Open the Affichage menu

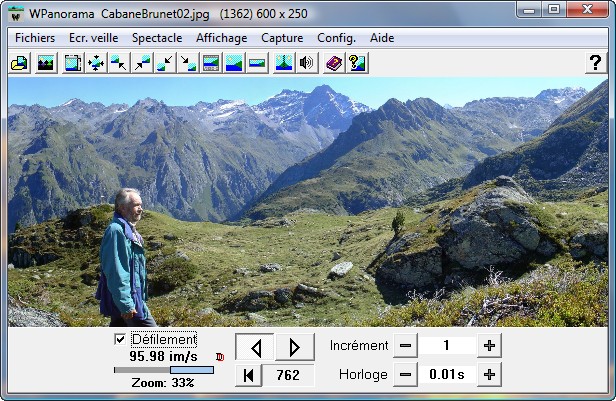point(222,38)
